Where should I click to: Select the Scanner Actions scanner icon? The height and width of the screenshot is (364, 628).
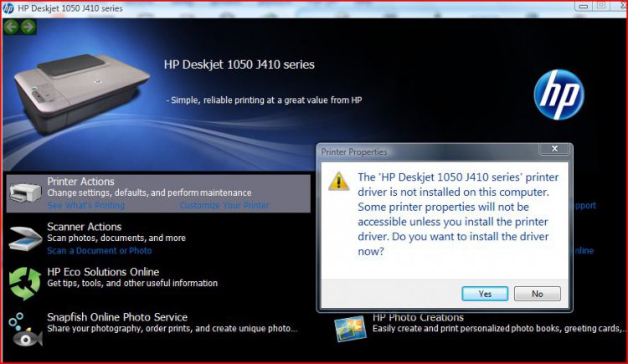25,238
